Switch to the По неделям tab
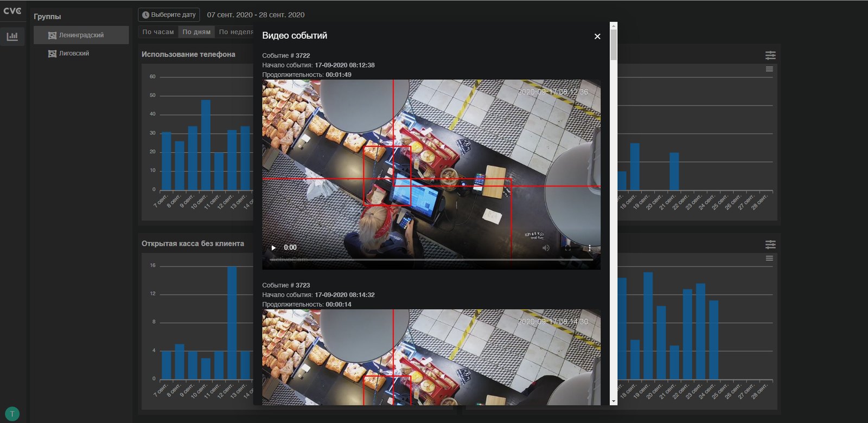The image size is (868, 423). [x=234, y=32]
